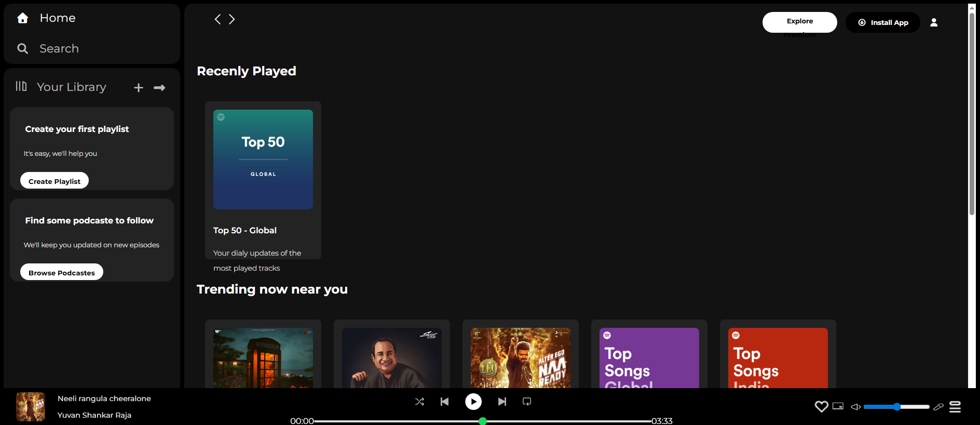Viewport: 980px width, 425px height.
Task: Skip to the next track
Action: coord(502,402)
